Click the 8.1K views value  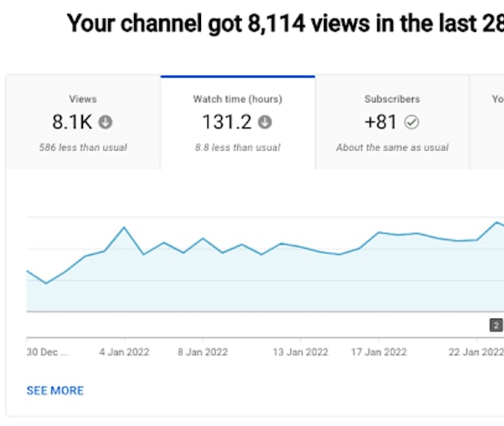point(72,122)
